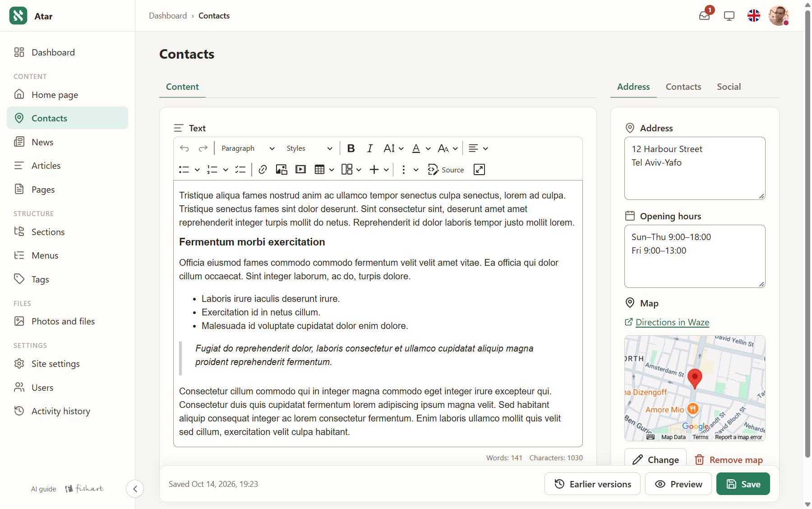
Task: Click the Undo arrow in editor toolbar
Action: click(x=184, y=148)
